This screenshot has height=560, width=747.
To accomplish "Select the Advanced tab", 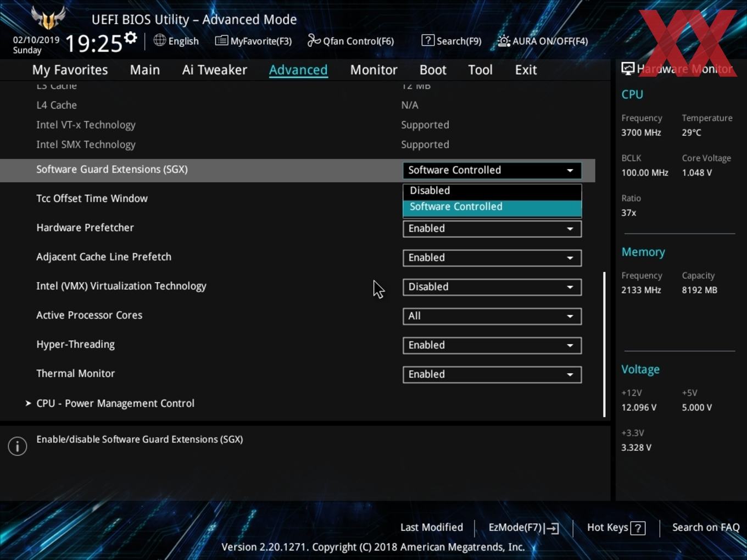I will 298,70.
